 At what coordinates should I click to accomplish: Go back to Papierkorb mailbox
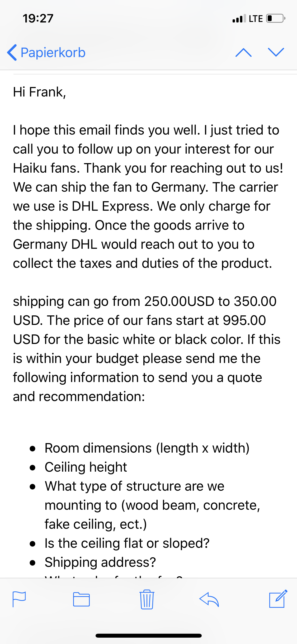(x=53, y=53)
